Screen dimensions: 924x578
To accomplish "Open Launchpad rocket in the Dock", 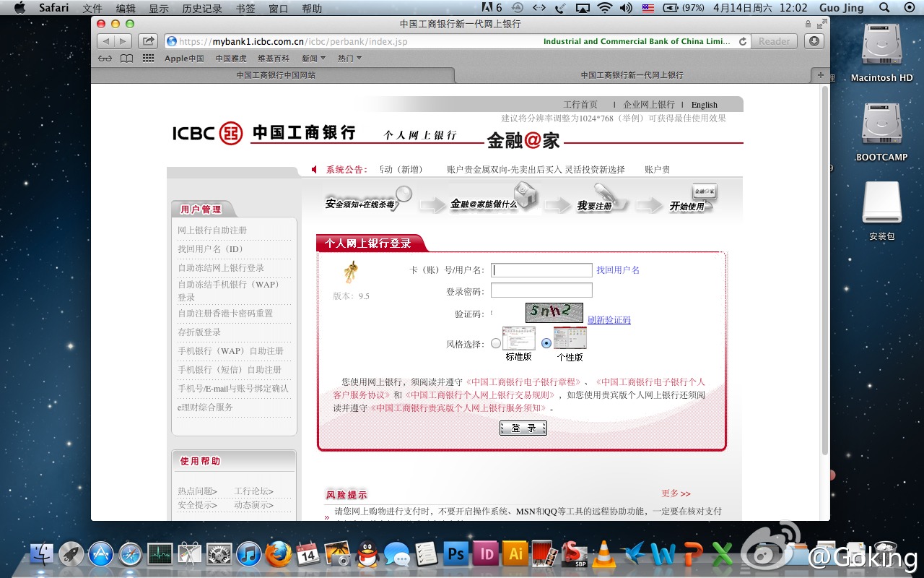I will click(x=71, y=554).
